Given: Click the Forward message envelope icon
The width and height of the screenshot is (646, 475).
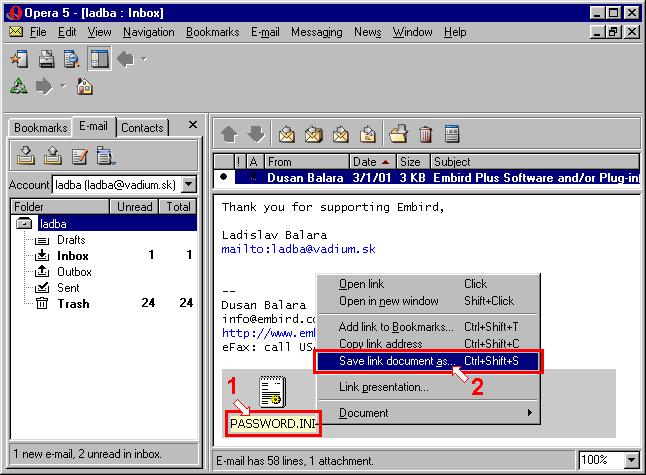Looking at the screenshot, I should point(340,134).
